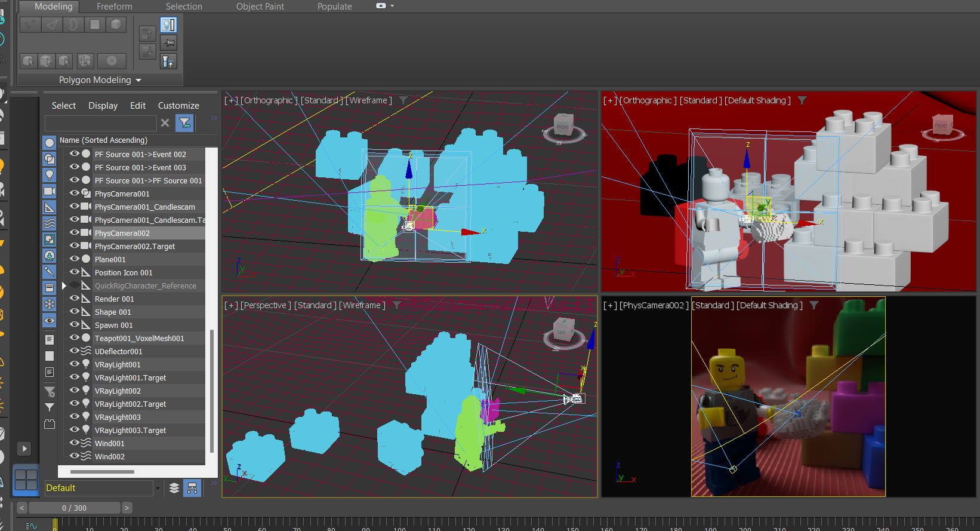The height and width of the screenshot is (531, 980).
Task: Hide VRayLight001 using its eye icon
Action: (75, 364)
